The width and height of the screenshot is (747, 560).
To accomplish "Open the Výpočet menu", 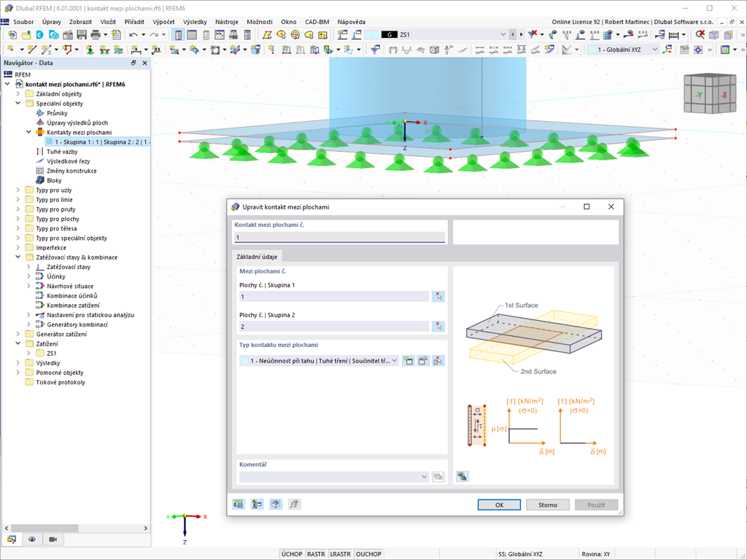I will (x=163, y=22).
